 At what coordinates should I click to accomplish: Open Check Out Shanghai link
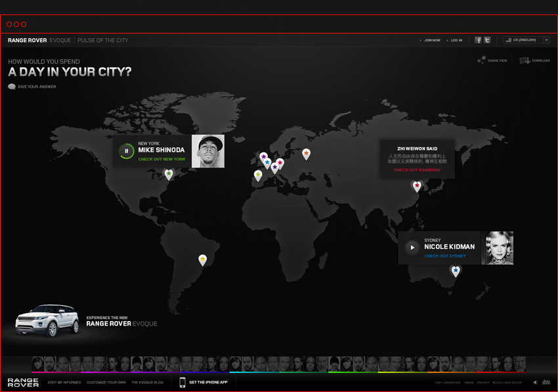pyautogui.click(x=417, y=170)
